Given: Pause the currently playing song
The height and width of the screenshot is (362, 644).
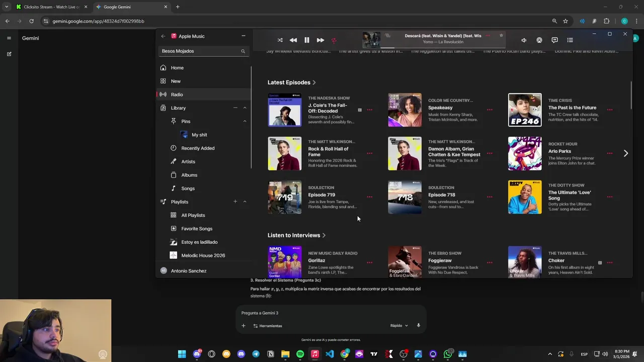Looking at the screenshot, I should click(x=307, y=40).
